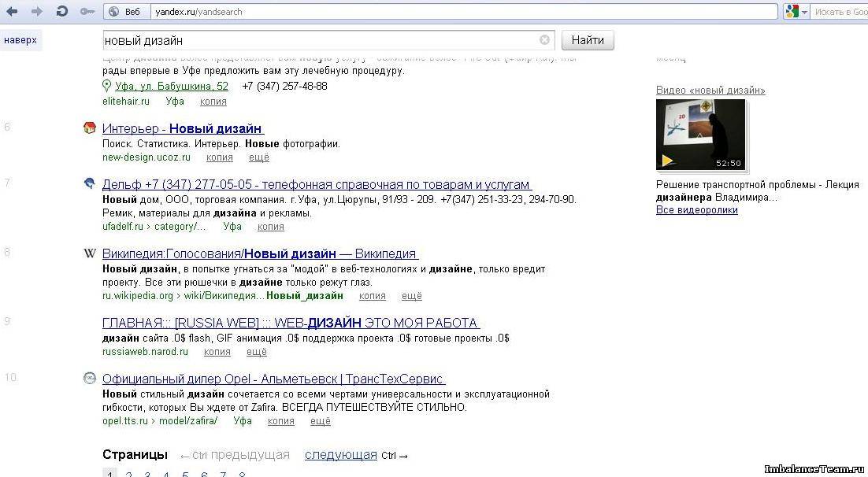Screen dimensions: 868x477
Task: Click the map pin icon by Уфа address
Action: [x=107, y=87]
